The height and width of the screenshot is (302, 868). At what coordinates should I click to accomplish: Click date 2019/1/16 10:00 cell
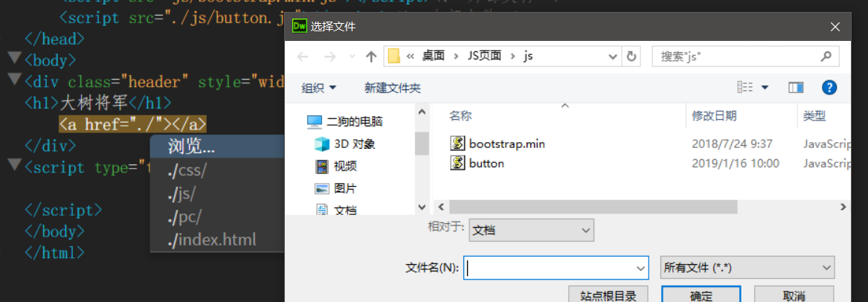(735, 163)
